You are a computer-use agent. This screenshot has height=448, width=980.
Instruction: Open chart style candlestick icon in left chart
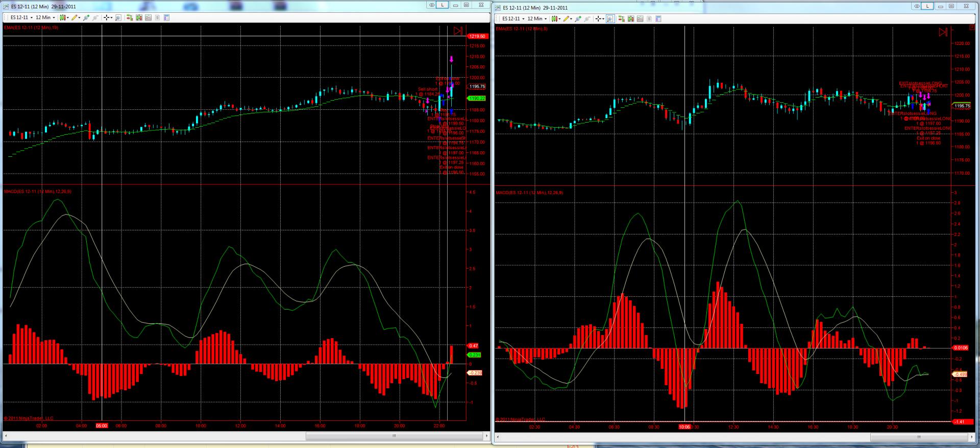pos(63,18)
